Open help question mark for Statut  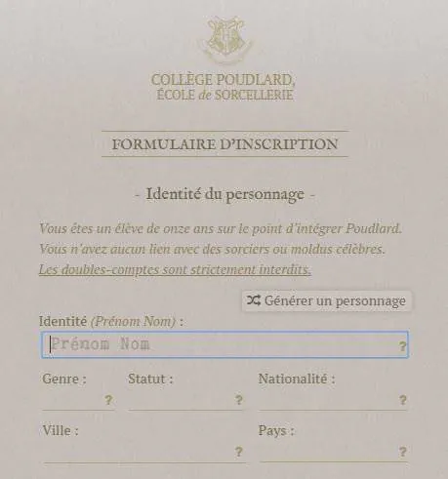[x=238, y=400]
